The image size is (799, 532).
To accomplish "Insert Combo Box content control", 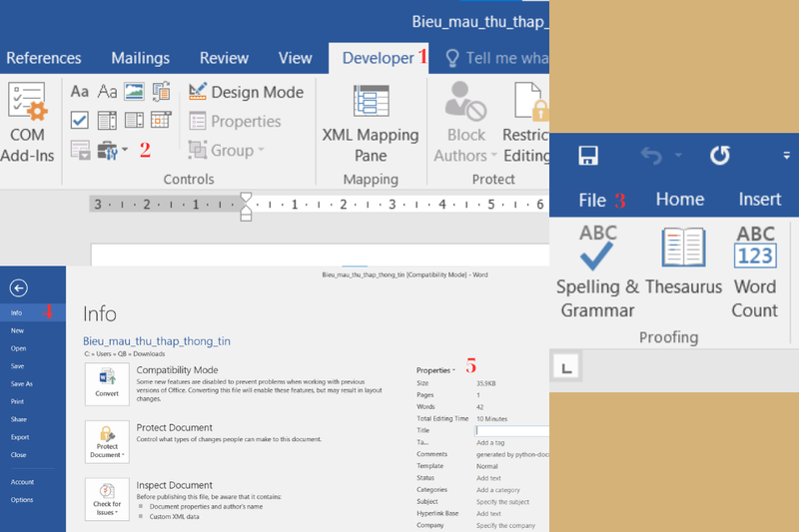I will coord(107,120).
